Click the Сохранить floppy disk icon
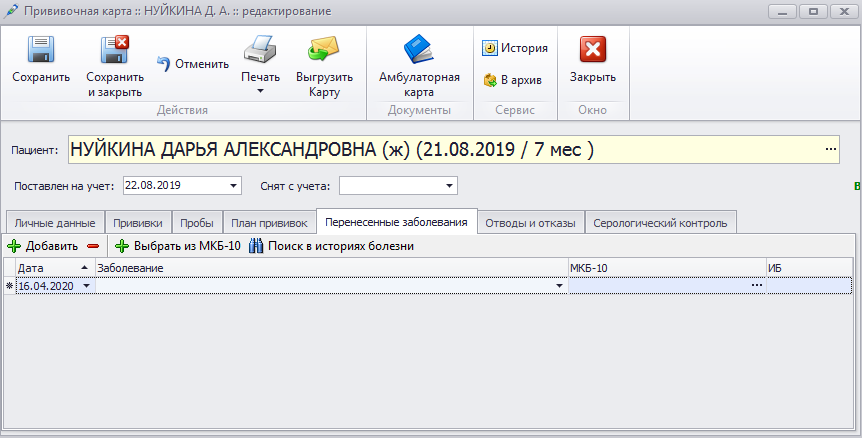Image resolution: width=862 pixels, height=438 pixels. point(41,52)
